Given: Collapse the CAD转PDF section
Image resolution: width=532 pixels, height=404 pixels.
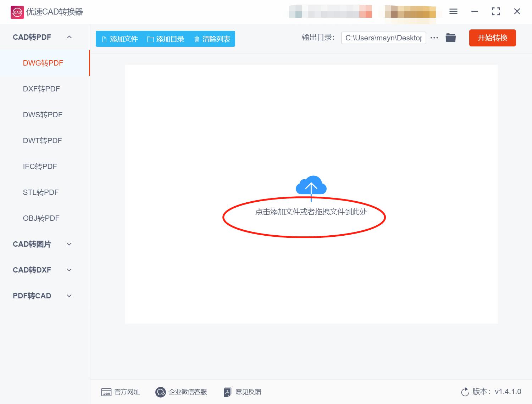Looking at the screenshot, I should 70,37.
